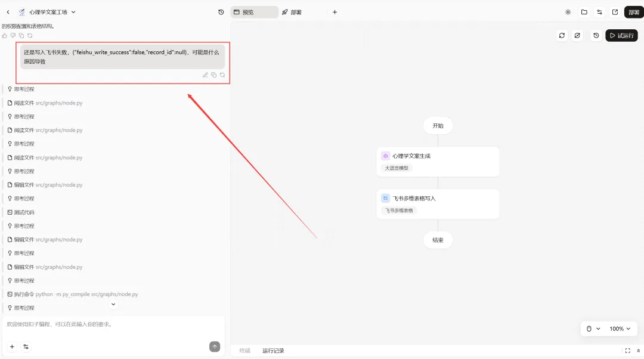Open chat history clock icon above the chat
644x359 pixels.
[221, 13]
